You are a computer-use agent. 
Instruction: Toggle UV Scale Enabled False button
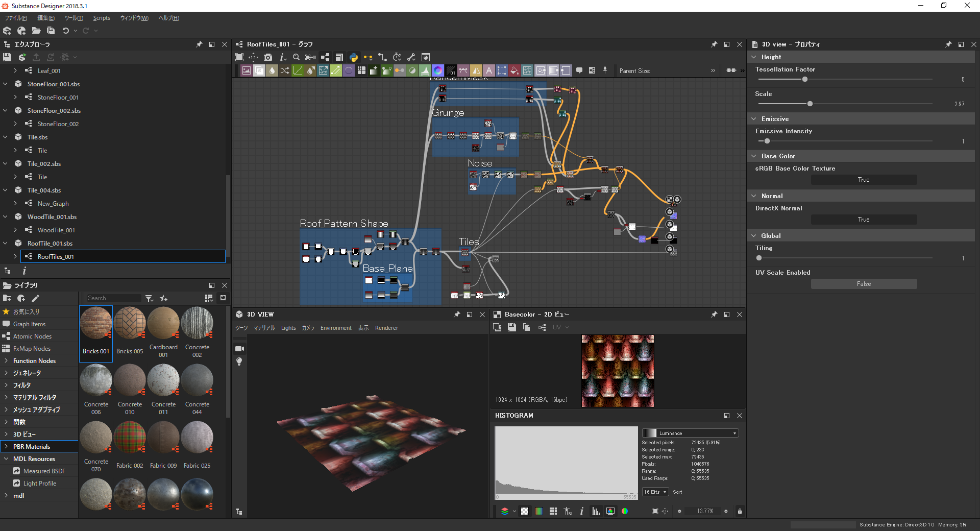coord(864,284)
